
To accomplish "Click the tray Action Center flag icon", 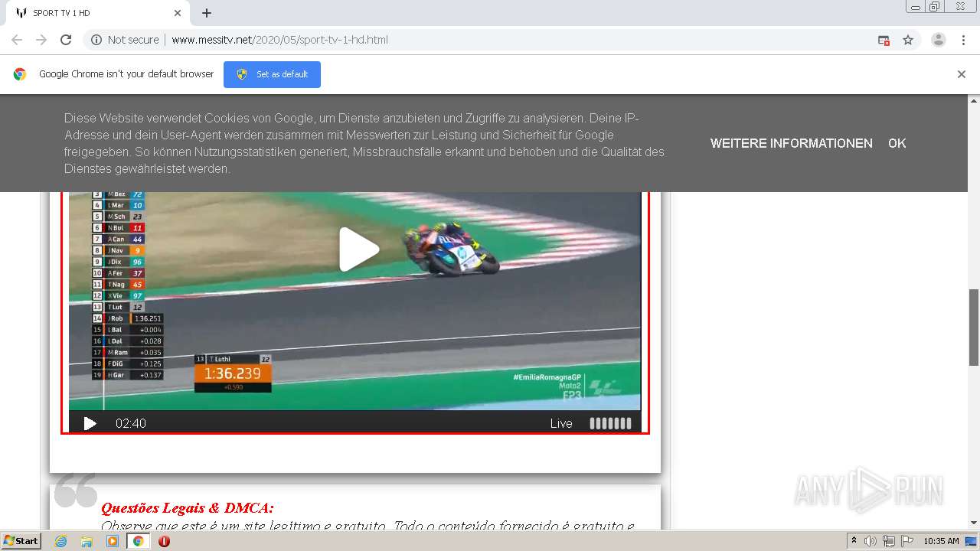I will point(906,541).
